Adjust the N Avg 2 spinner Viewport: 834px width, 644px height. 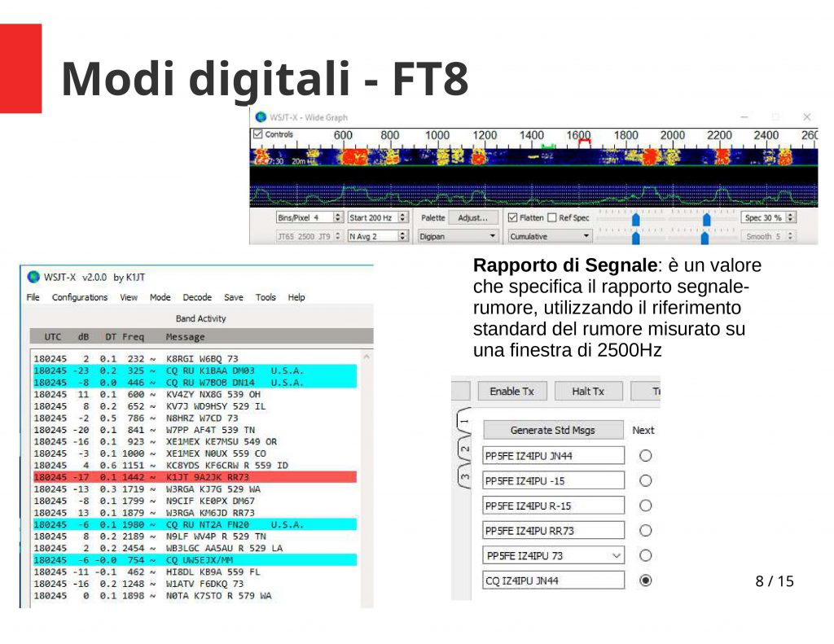click(402, 236)
